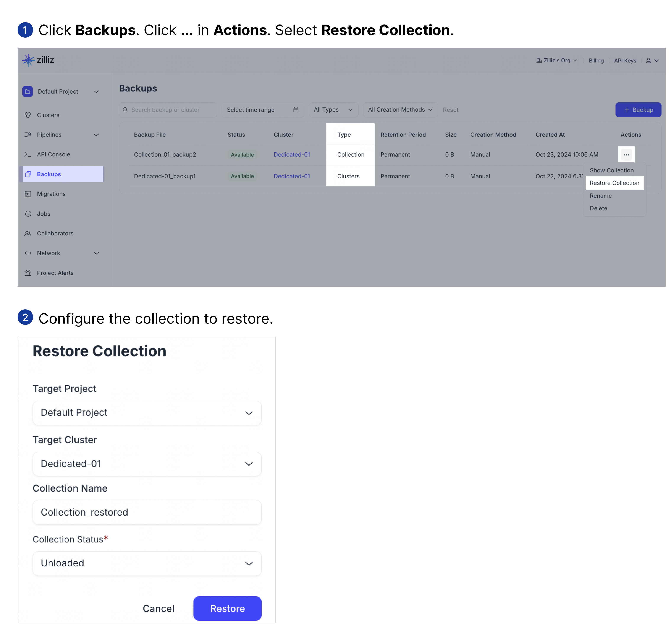The image size is (671, 644).
Task: Click the Clusters type cell
Action: click(348, 176)
